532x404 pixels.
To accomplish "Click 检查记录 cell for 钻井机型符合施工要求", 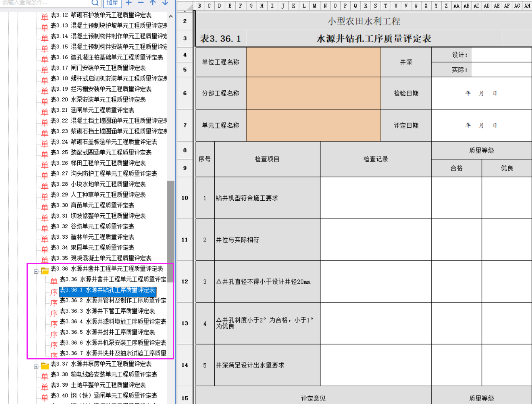I will (x=376, y=198).
